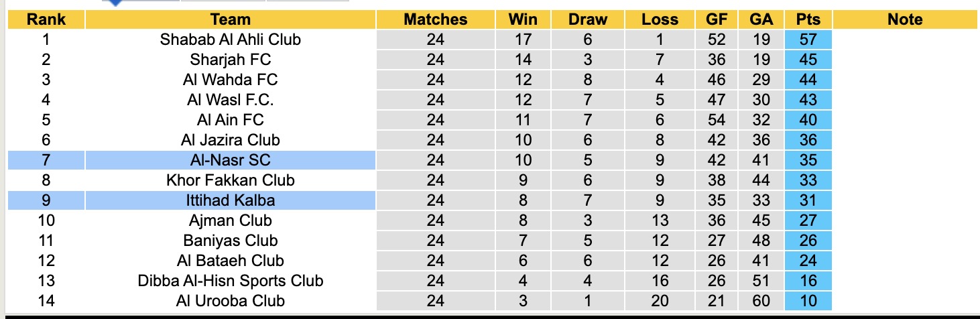
Task: Select the Al Wahda FC row name
Action: click(230, 80)
